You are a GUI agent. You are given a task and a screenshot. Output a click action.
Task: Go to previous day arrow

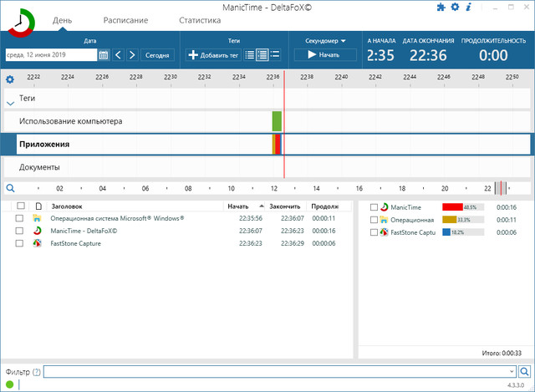118,55
